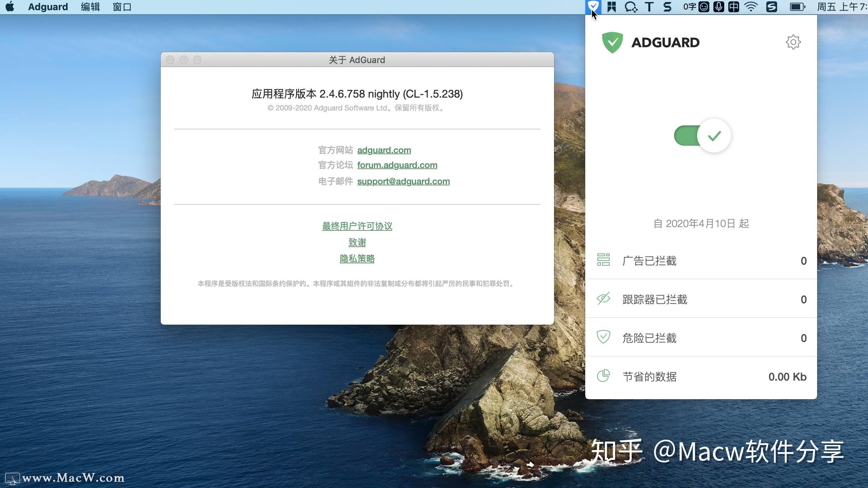This screenshot has height=488, width=868.
Task: Click 中 input method icon in menu bar
Action: (x=733, y=7)
